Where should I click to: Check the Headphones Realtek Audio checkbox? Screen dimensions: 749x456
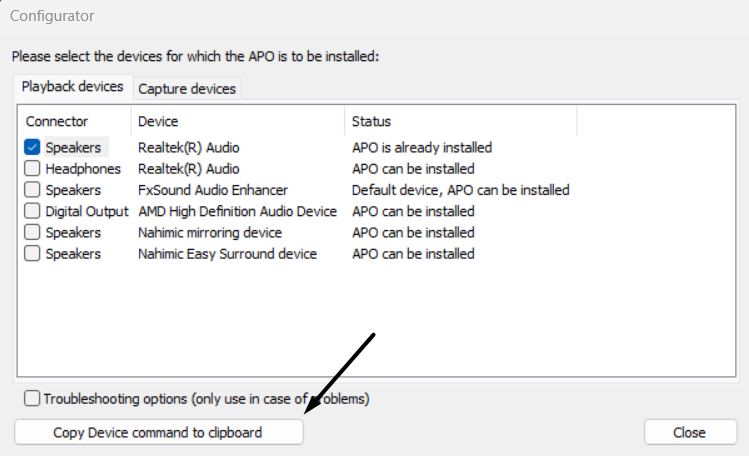32,169
